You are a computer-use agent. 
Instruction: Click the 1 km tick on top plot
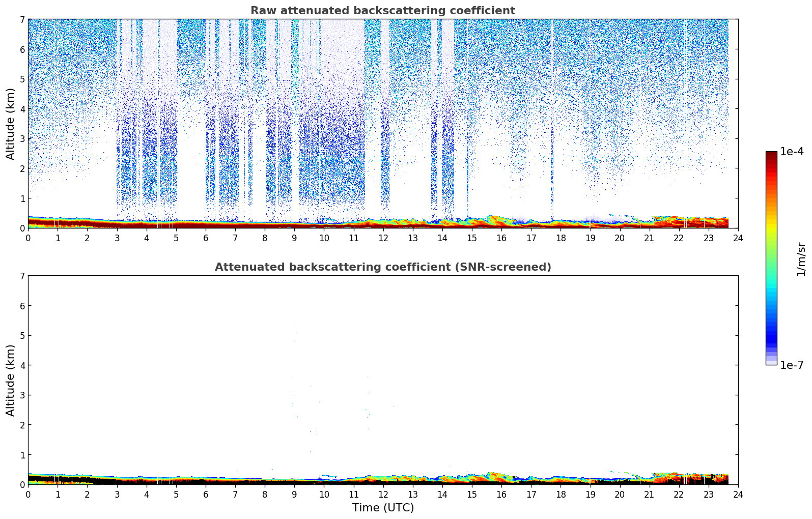(x=22, y=198)
